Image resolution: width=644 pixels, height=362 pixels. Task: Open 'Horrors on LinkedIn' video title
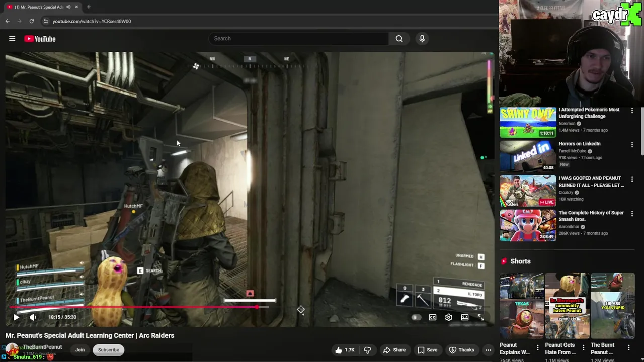[580, 144]
